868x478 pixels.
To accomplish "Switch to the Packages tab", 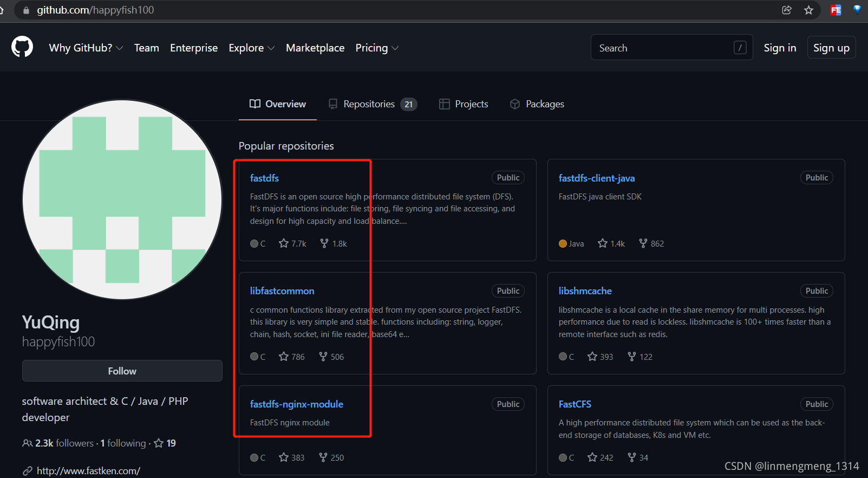I will coord(537,104).
